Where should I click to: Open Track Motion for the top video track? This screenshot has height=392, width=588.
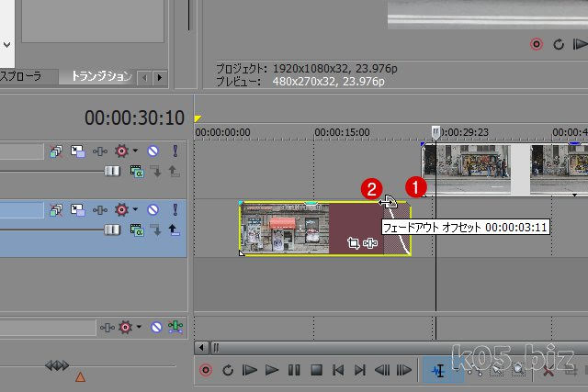[77, 151]
